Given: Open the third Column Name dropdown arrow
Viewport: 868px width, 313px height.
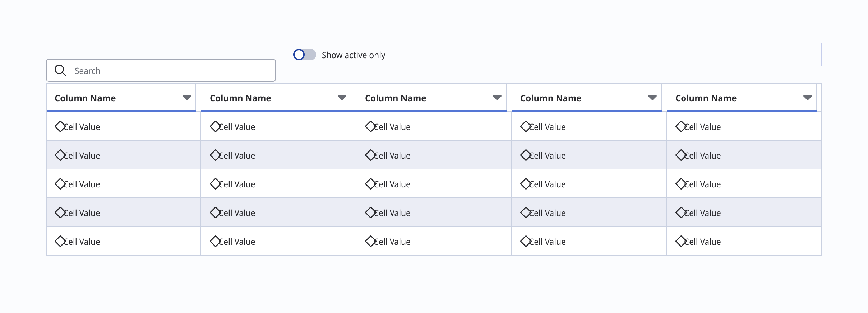Looking at the screenshot, I should [497, 98].
